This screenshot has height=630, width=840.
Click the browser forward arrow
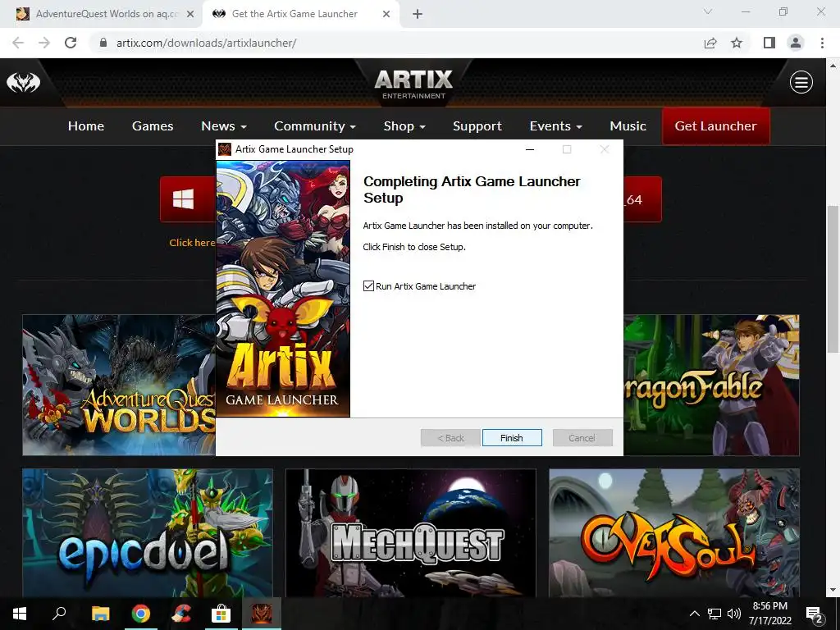point(44,43)
